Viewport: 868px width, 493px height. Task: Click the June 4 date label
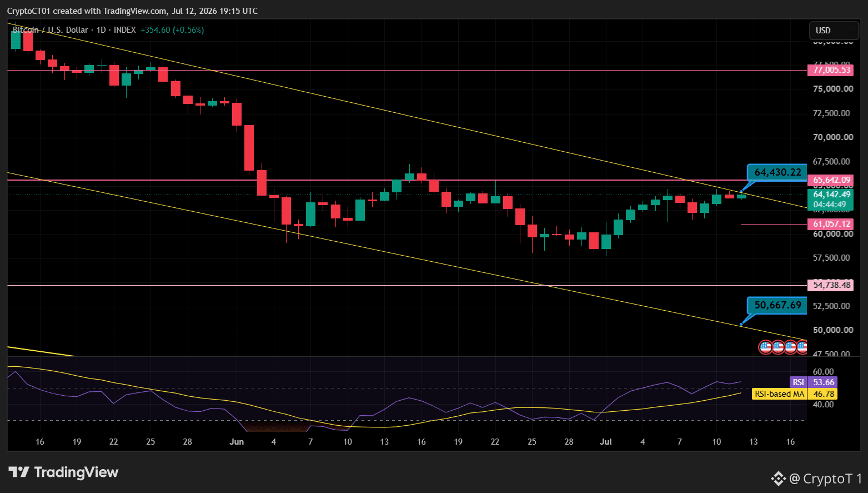(274, 442)
